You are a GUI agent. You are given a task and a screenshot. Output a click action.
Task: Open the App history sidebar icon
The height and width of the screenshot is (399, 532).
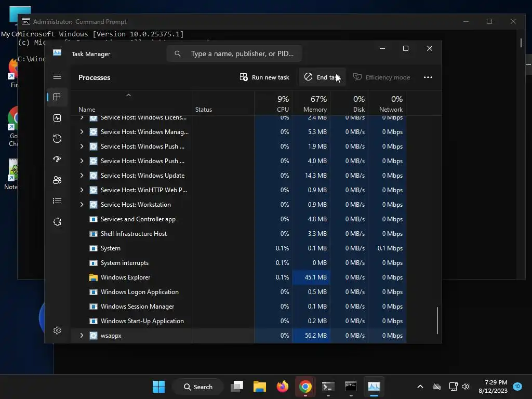tap(57, 138)
